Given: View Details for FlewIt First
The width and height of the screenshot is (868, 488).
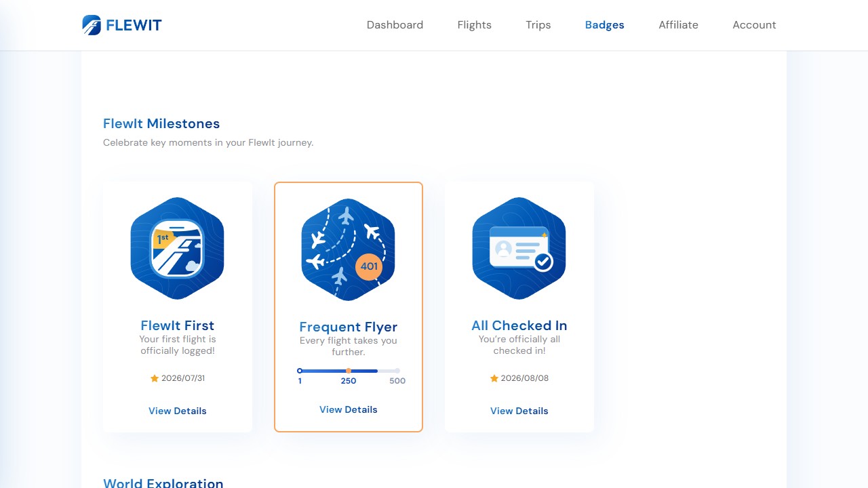Looking at the screenshot, I should point(178,411).
